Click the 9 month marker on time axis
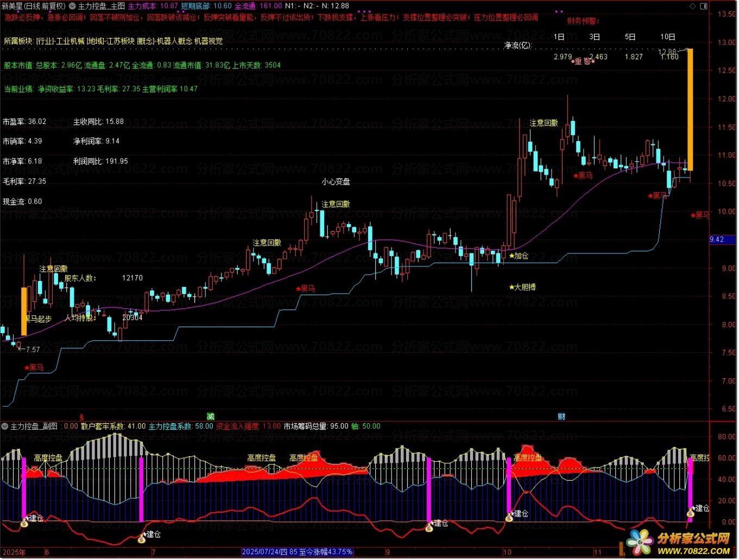 point(388,552)
